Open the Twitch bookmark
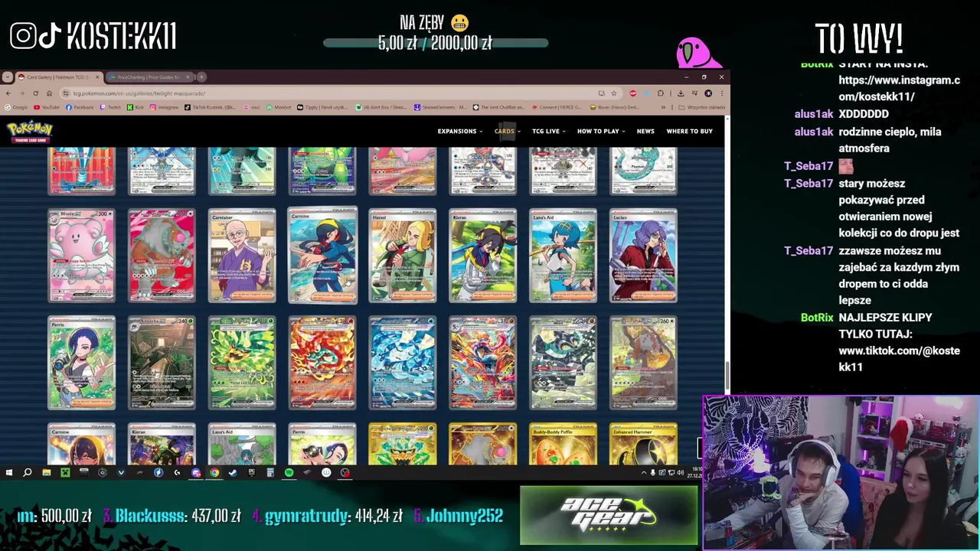This screenshot has width=980, height=551. 110,107
